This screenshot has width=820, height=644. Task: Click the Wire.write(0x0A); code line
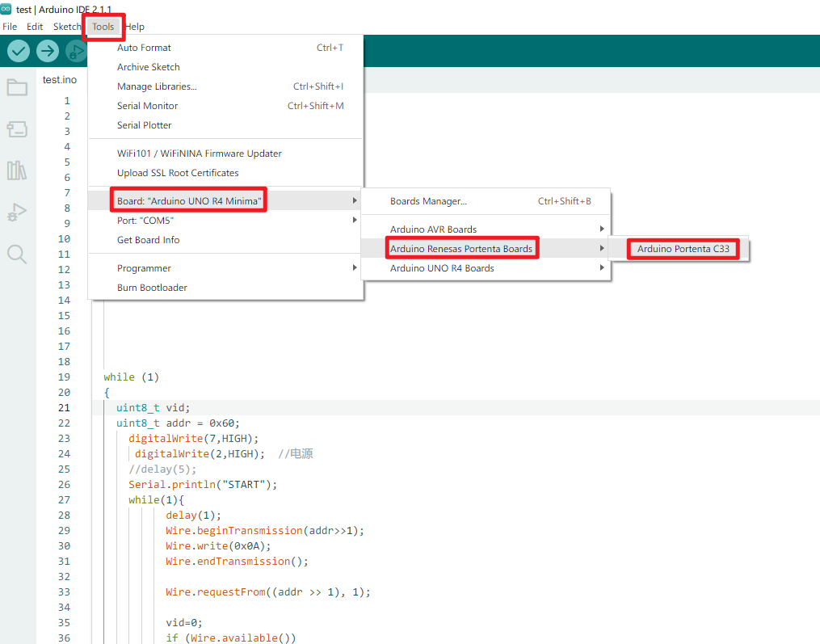coord(219,545)
